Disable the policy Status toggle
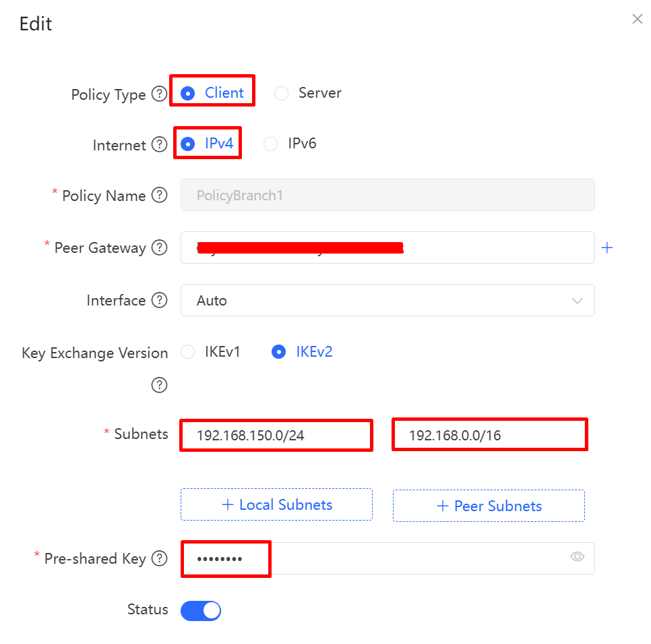 point(200,610)
